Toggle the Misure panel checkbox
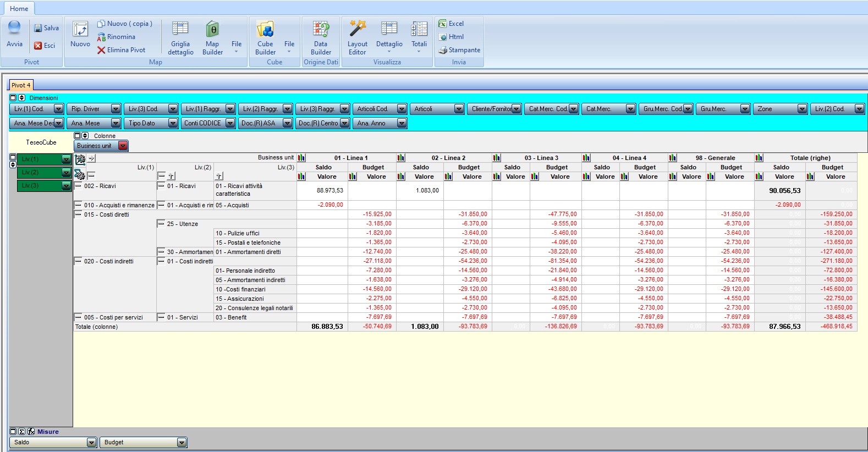868x452 pixels. pos(13,432)
